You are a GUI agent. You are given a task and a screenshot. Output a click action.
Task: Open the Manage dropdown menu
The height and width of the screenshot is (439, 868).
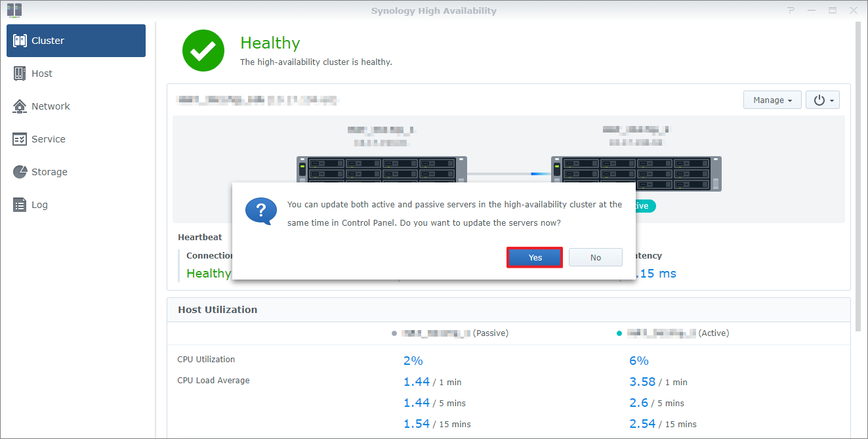pyautogui.click(x=772, y=100)
